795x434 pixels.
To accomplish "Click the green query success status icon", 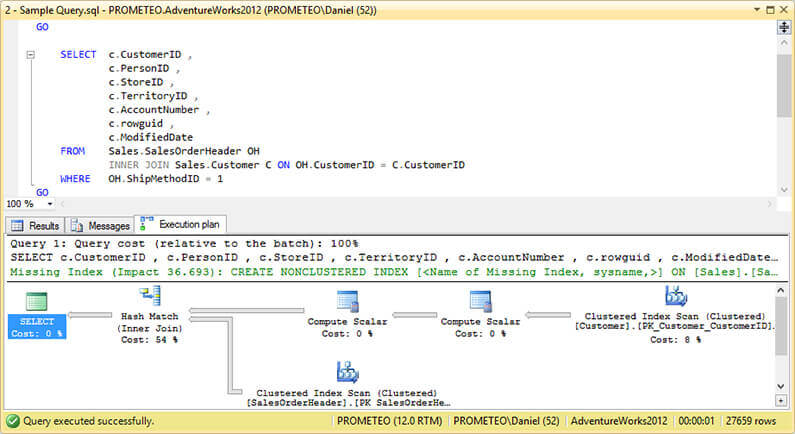I will point(12,421).
